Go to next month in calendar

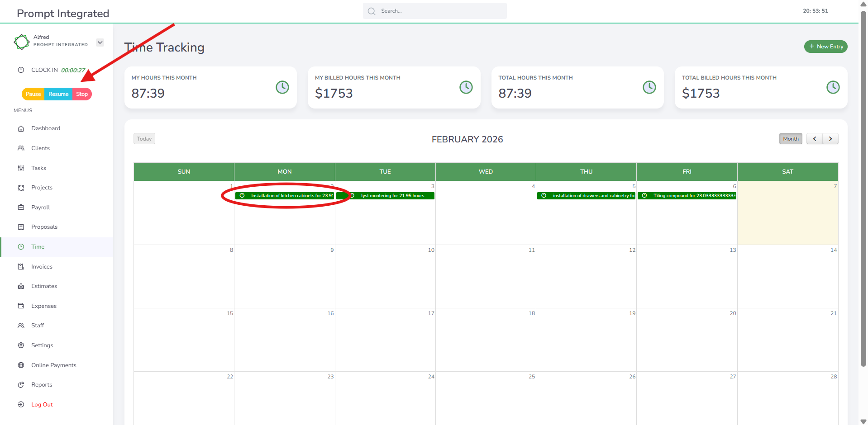[x=830, y=139]
